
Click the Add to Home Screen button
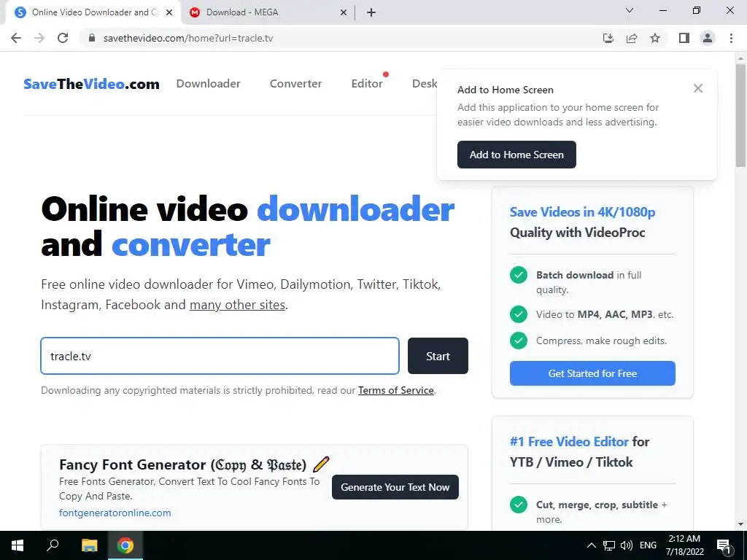(x=516, y=155)
